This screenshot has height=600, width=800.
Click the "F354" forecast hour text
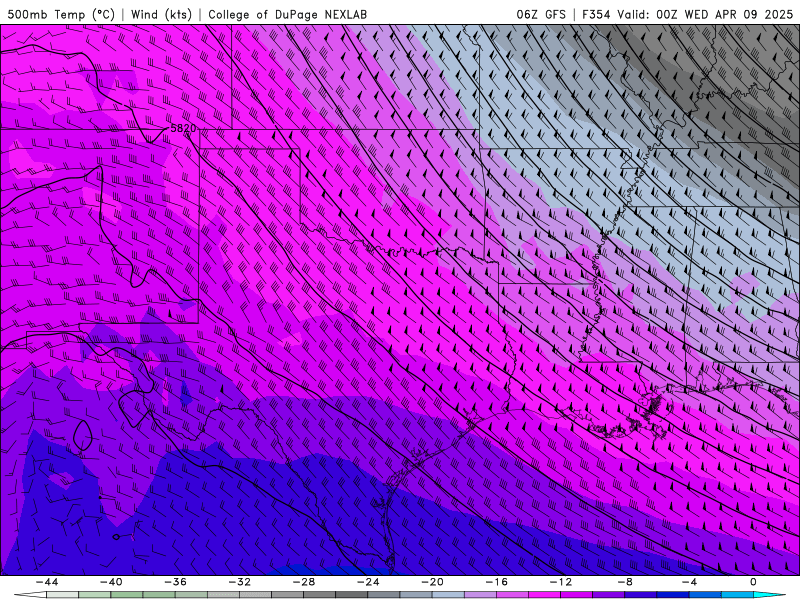[596, 15]
